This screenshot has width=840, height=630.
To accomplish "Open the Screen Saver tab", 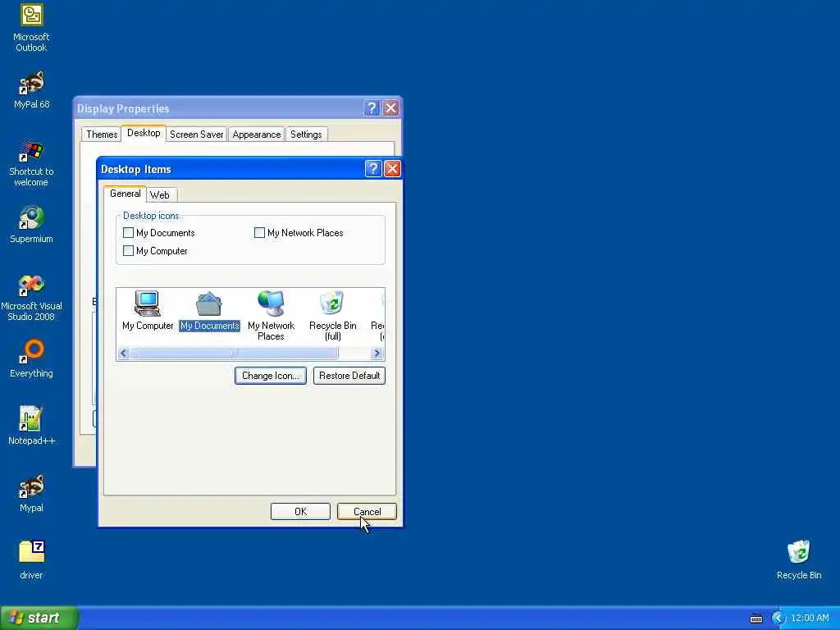I will pyautogui.click(x=197, y=135).
